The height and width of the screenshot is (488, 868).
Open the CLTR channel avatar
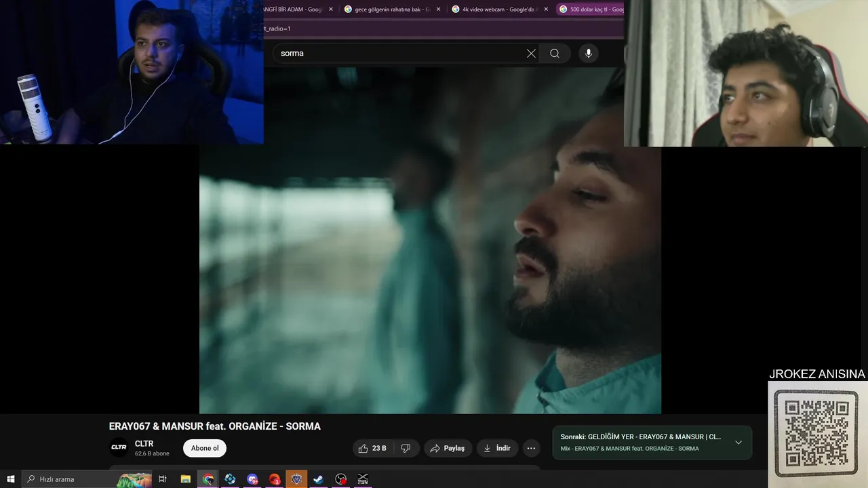[x=119, y=447]
